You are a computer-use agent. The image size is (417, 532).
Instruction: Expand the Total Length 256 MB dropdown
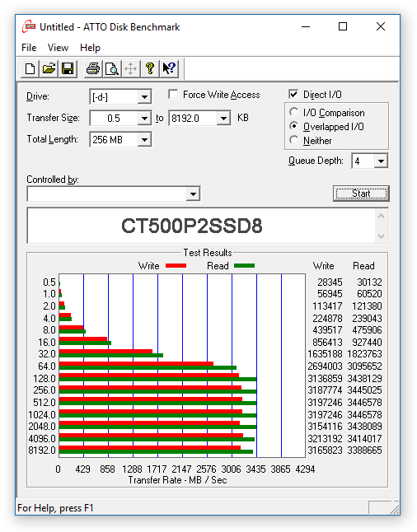(x=144, y=139)
